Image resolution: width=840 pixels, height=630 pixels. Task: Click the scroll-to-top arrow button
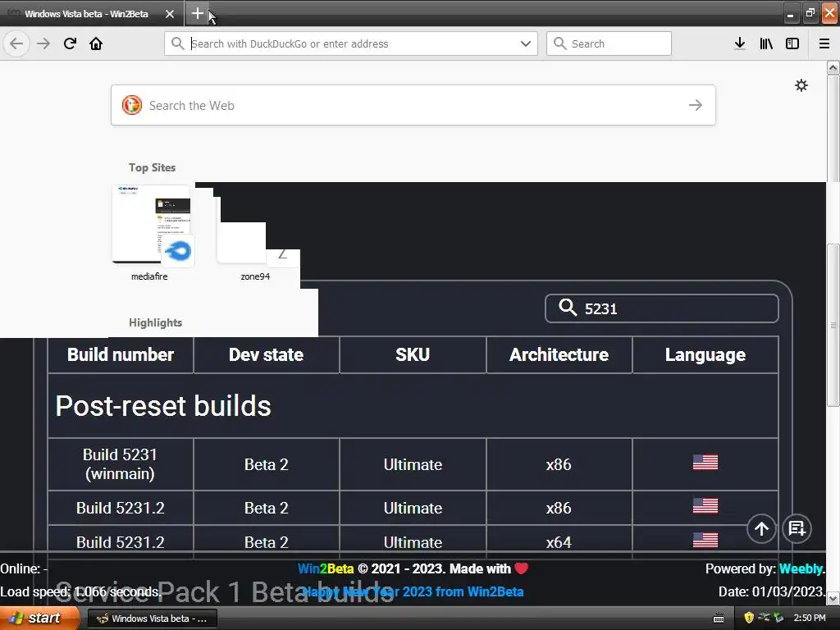point(761,529)
